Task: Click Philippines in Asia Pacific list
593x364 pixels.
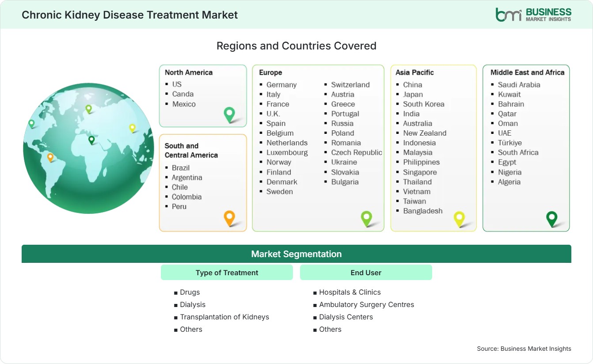Action: pos(422,163)
